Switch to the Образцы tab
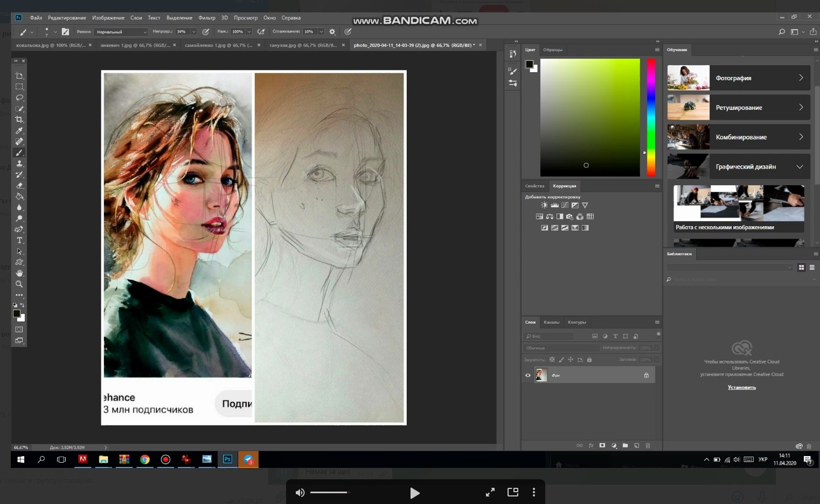820x504 pixels. tap(553, 50)
